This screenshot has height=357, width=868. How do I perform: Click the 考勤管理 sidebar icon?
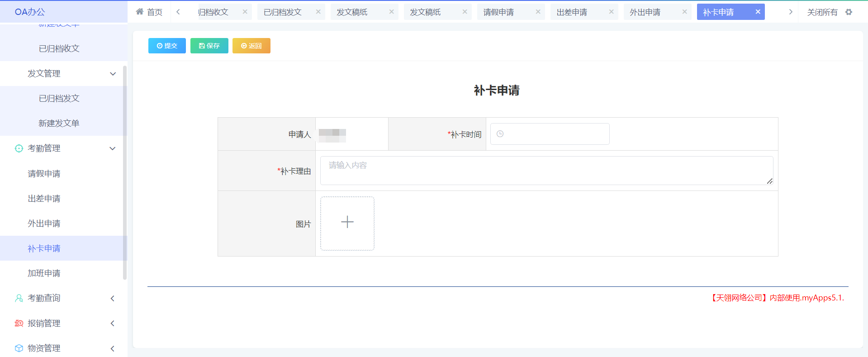[x=19, y=148]
